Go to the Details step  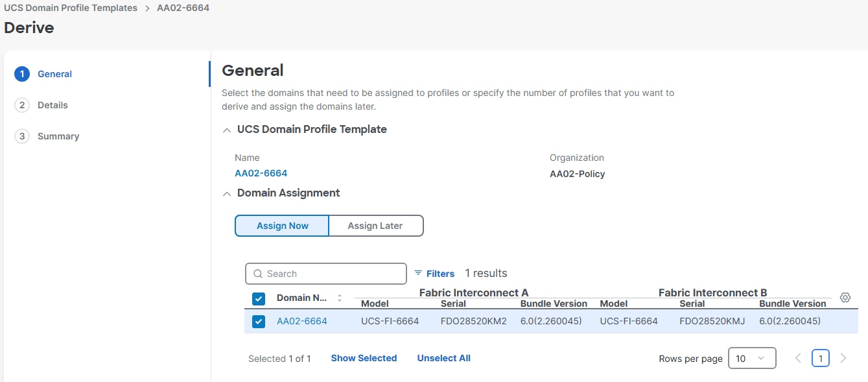(53, 105)
